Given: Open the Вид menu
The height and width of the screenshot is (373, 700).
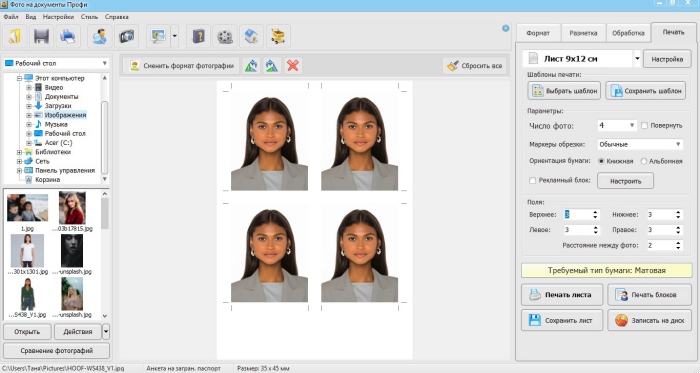Looking at the screenshot, I should coord(30,17).
